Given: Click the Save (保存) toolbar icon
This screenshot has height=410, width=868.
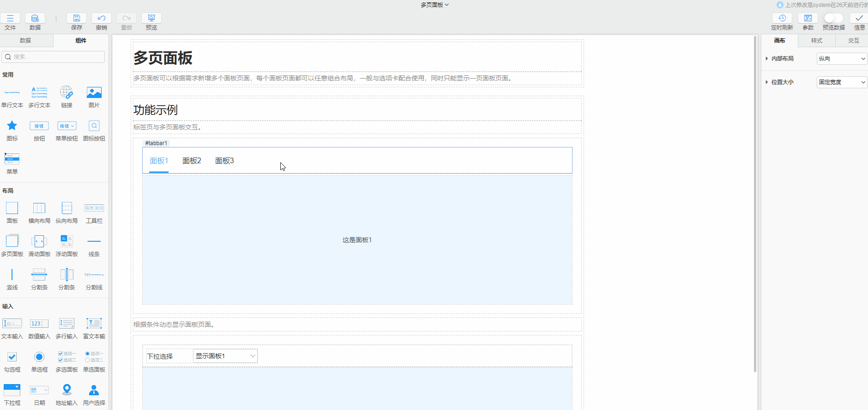Looking at the screenshot, I should point(77,18).
